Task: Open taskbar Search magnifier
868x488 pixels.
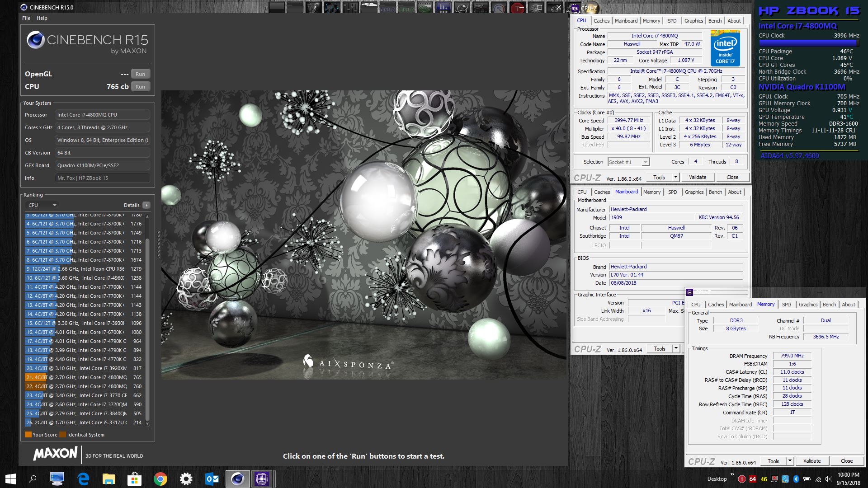Action: point(33,479)
